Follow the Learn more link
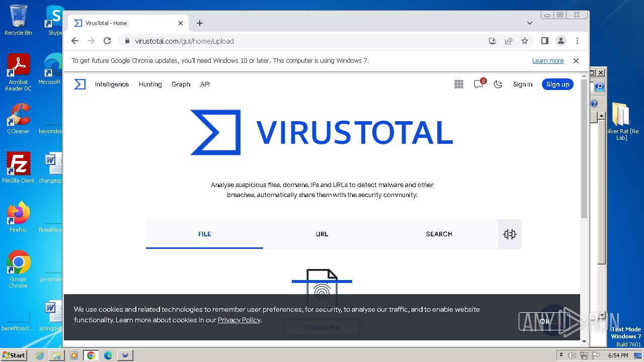This screenshot has height=362, width=644. [548, 61]
